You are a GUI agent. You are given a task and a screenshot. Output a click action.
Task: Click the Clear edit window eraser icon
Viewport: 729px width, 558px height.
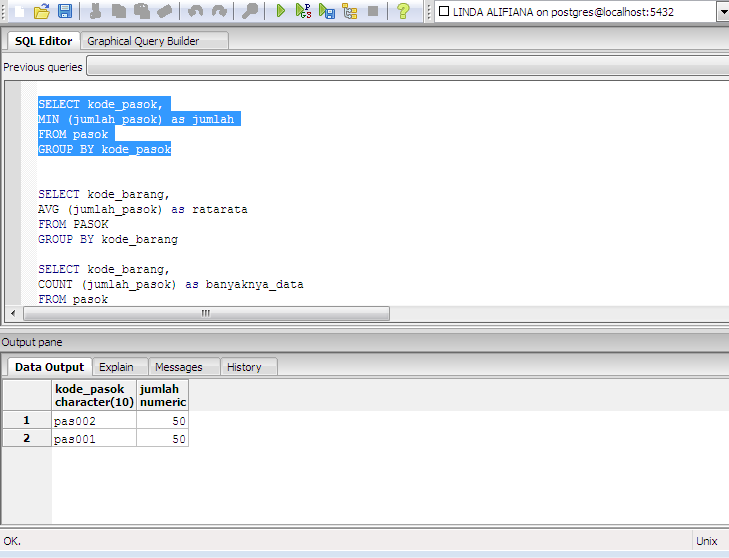click(x=164, y=11)
